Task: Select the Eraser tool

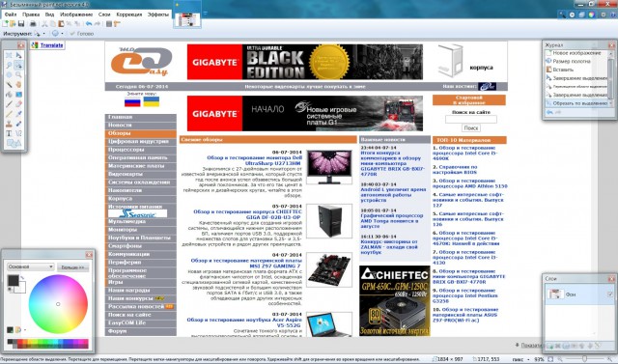Action: click(18, 104)
